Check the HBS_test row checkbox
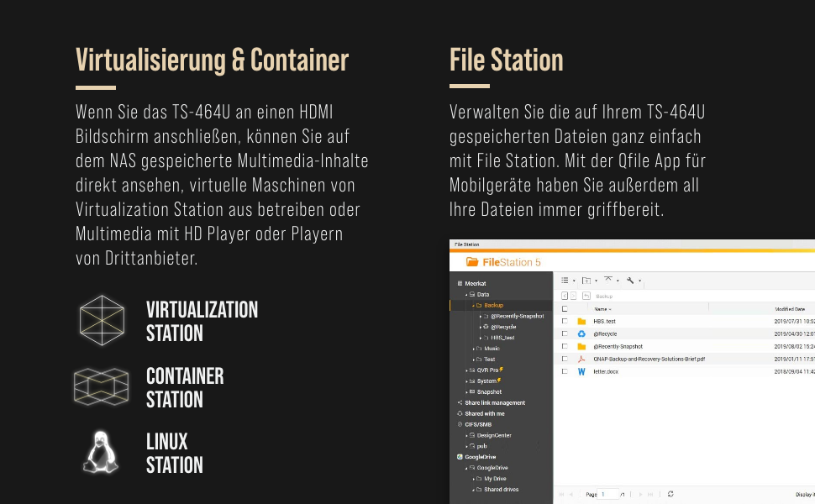Viewport: 815px width, 504px height. coord(565,321)
